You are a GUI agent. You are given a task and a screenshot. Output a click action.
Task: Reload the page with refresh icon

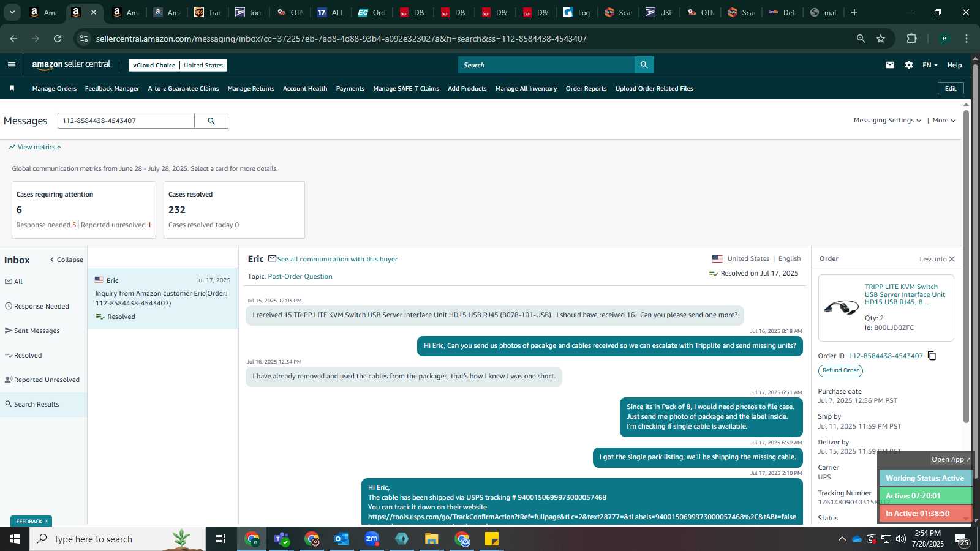point(58,39)
